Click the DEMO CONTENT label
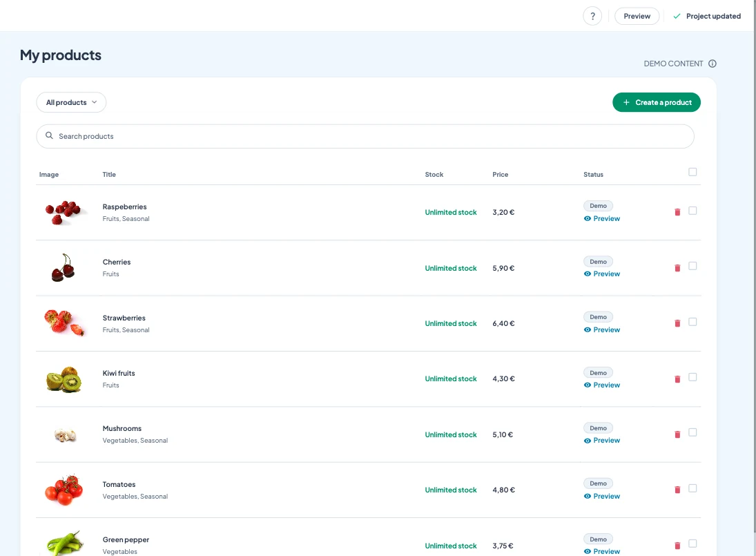The image size is (756, 556). click(x=673, y=64)
